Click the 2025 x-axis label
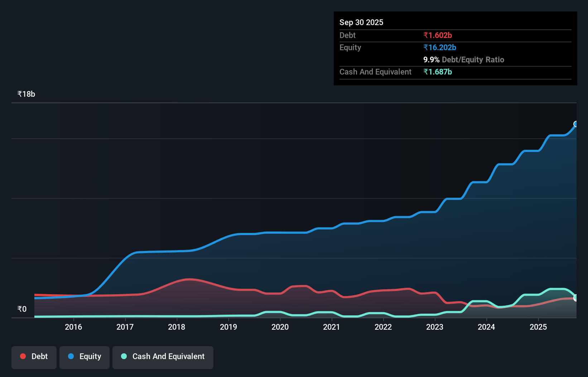The width and height of the screenshot is (588, 377). pyautogui.click(x=538, y=327)
